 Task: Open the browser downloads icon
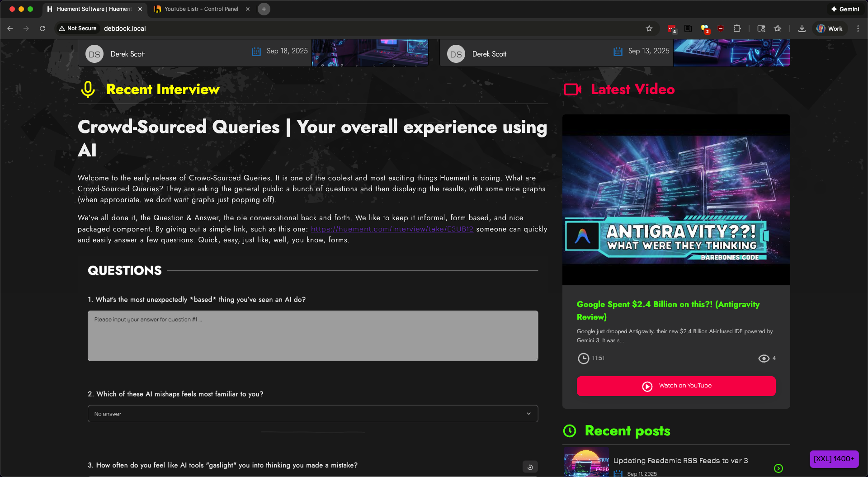[x=802, y=28]
